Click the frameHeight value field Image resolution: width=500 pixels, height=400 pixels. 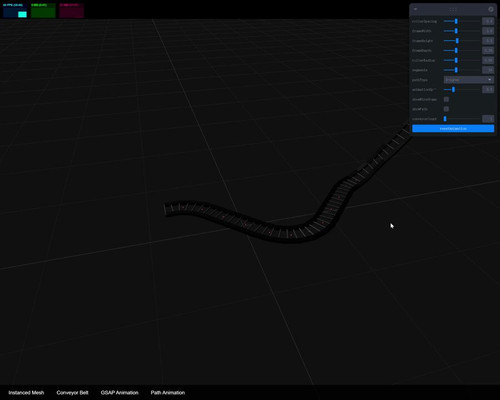pos(488,41)
